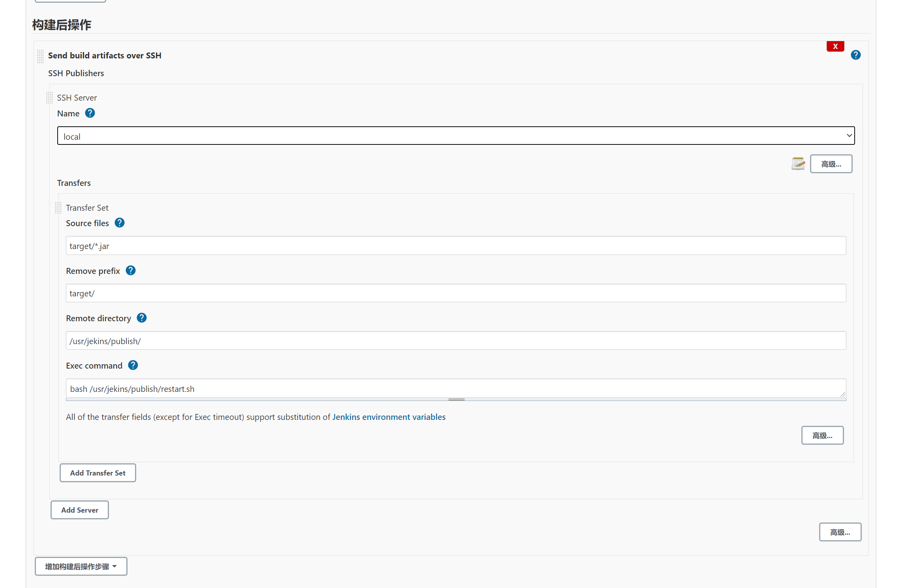Click the notepad edit icon beside 高级 button
The height and width of the screenshot is (588, 904).
798,163
